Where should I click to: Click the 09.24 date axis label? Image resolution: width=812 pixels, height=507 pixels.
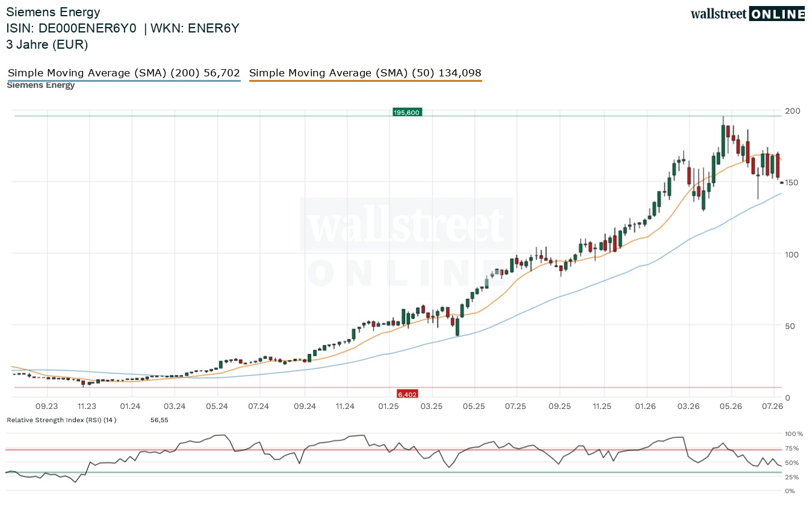pyautogui.click(x=305, y=407)
